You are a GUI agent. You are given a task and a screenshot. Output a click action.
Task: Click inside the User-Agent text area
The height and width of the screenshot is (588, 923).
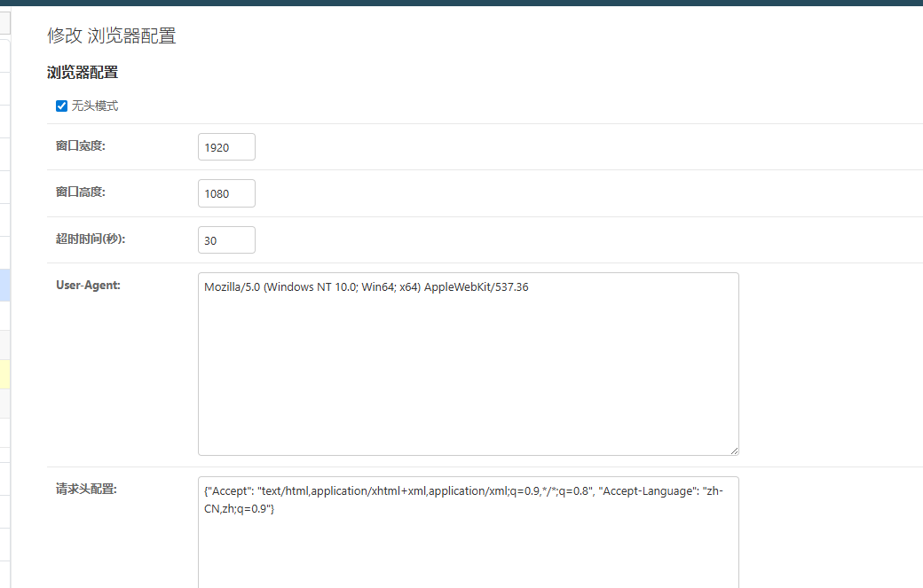point(468,372)
